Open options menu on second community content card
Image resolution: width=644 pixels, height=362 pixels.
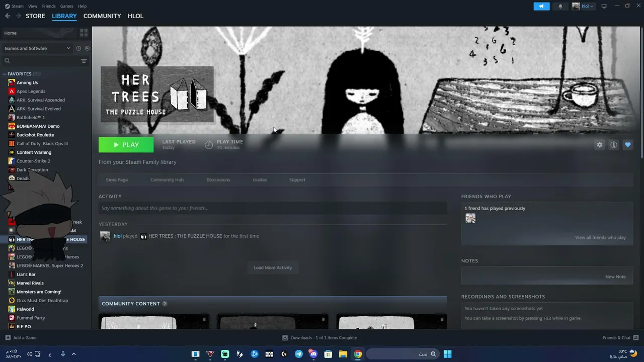(x=323, y=319)
